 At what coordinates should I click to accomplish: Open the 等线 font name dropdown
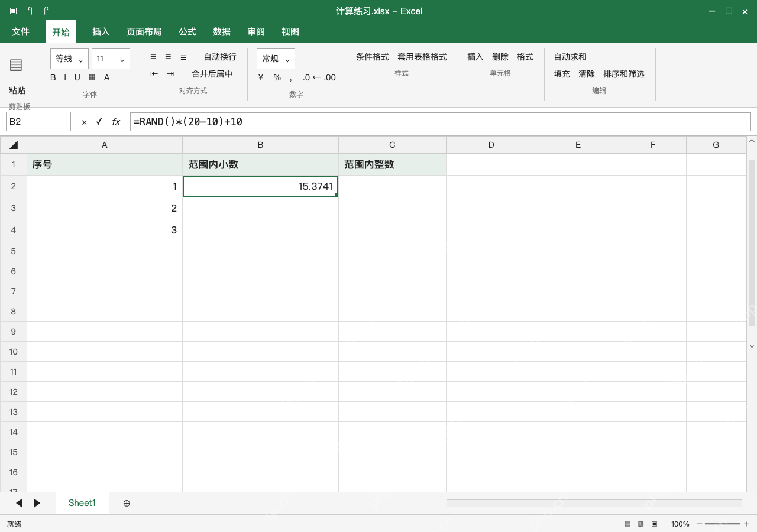point(70,59)
